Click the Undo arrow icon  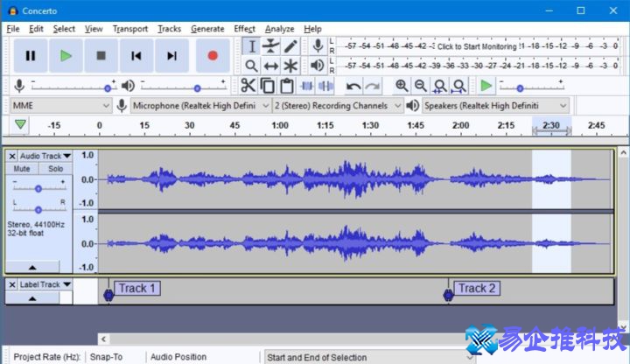353,85
